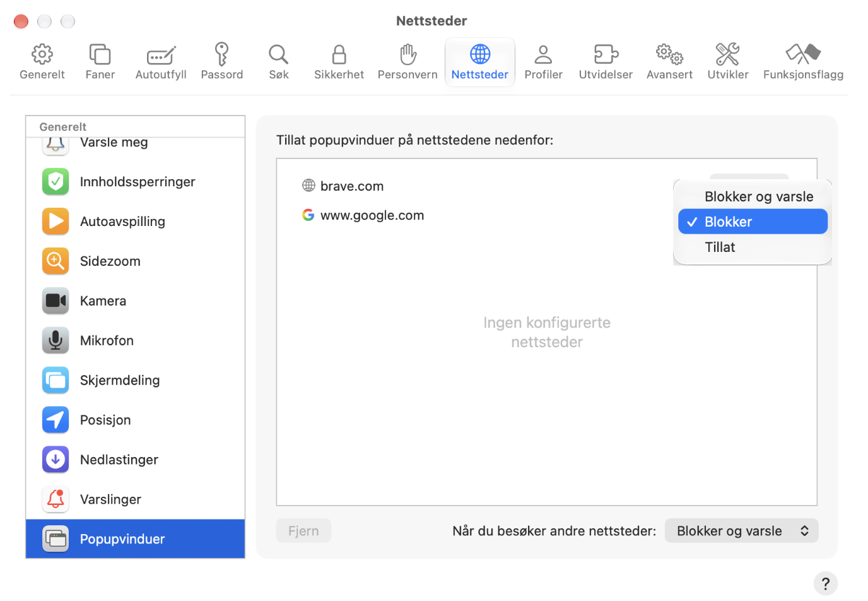
Task: Select the www.google.com row
Action: [546, 215]
